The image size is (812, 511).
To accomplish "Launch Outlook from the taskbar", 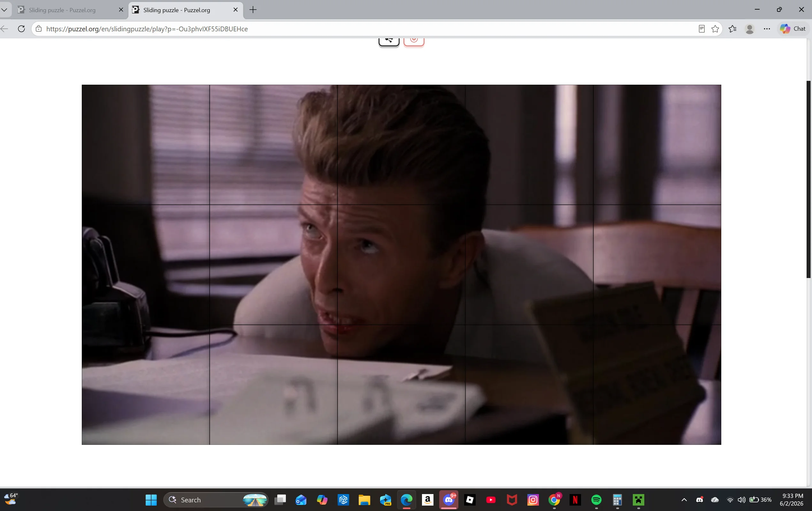I will pyautogui.click(x=301, y=500).
